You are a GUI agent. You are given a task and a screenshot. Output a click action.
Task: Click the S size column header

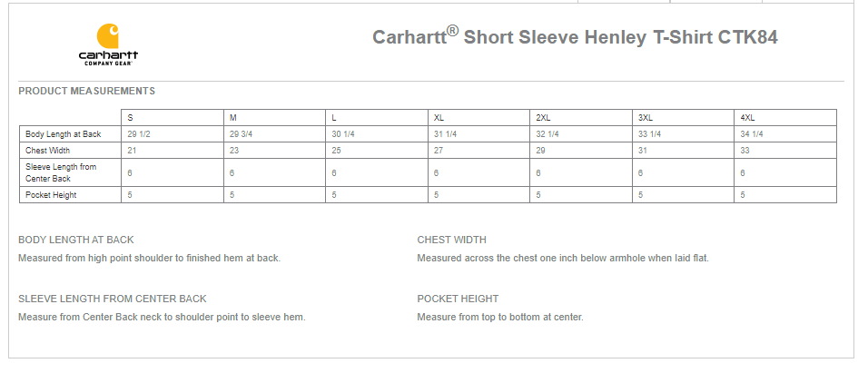[x=131, y=118]
